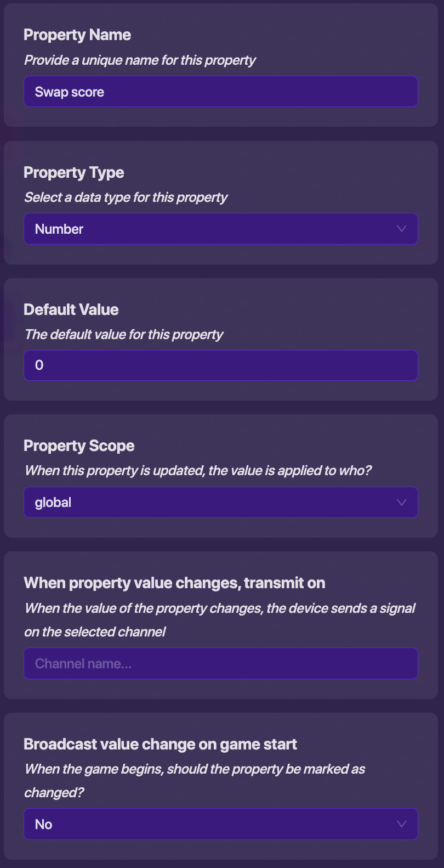The height and width of the screenshot is (868, 444).
Task: Click the 'Provide a unique name' description
Action: (140, 60)
